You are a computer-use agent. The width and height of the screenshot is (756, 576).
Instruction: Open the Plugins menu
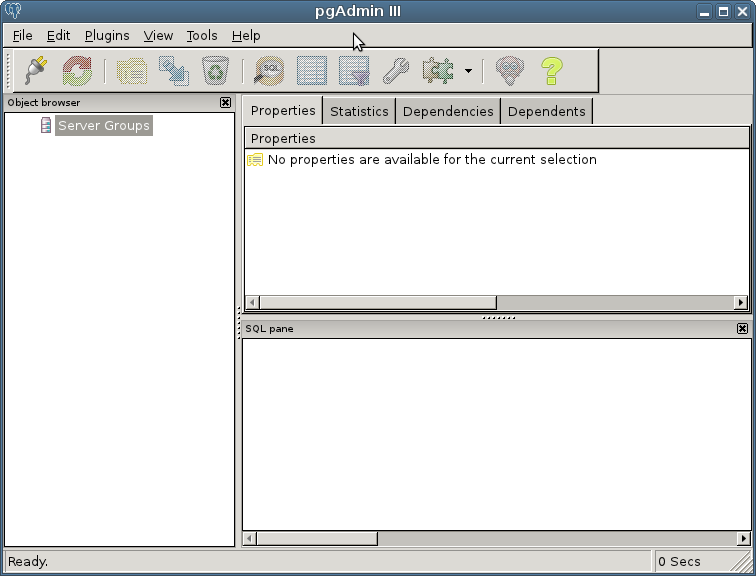[x=107, y=36]
